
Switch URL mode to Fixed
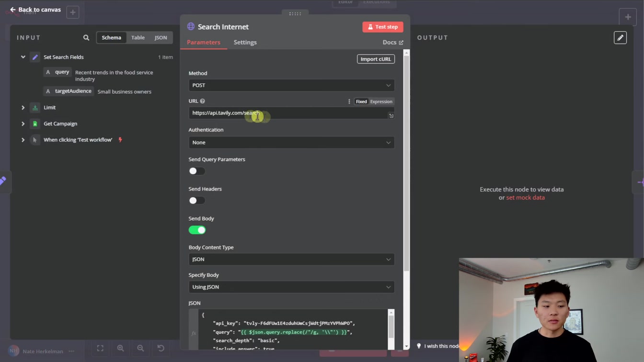click(x=361, y=102)
